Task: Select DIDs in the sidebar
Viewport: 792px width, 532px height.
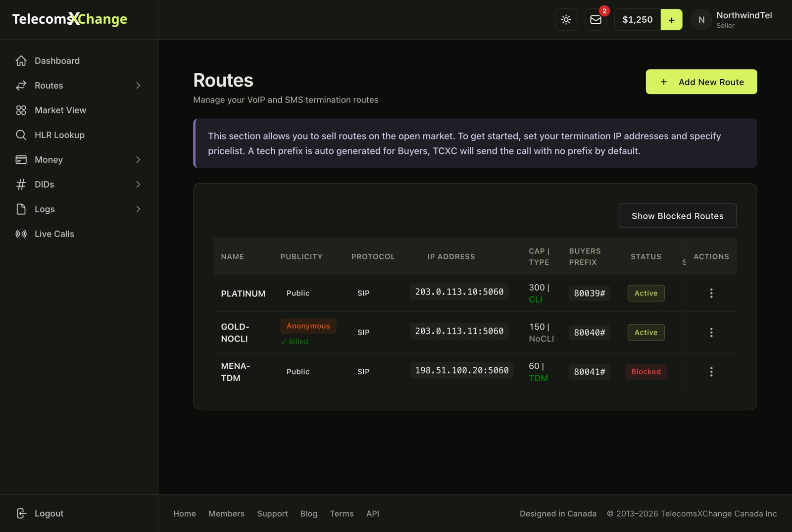Action: [x=79, y=184]
